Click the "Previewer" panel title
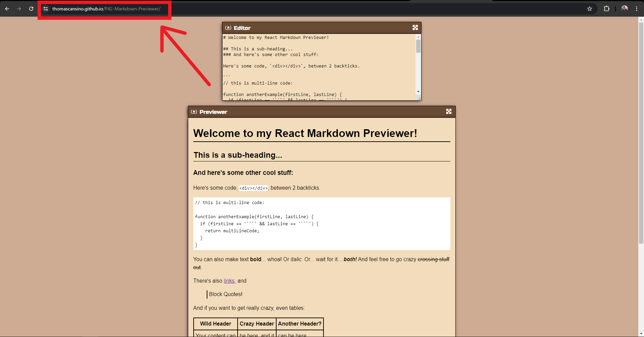Image resolution: width=644 pixels, height=337 pixels. (213, 112)
